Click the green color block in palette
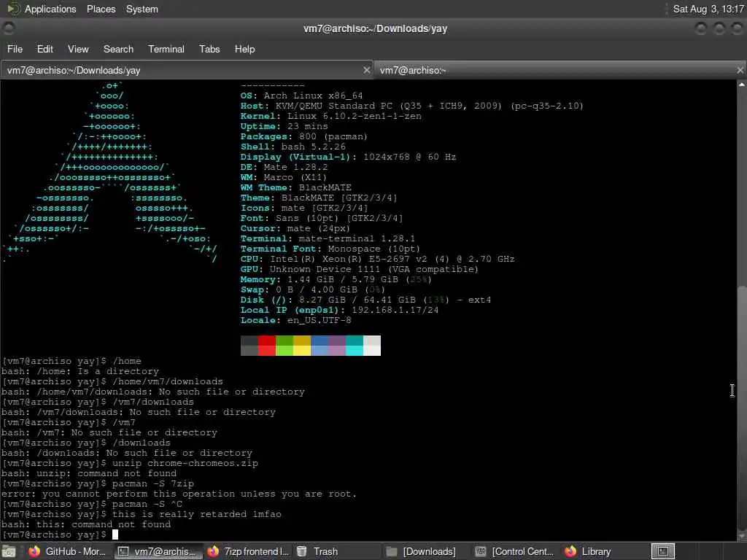Image resolution: width=747 pixels, height=560 pixels. (285, 345)
